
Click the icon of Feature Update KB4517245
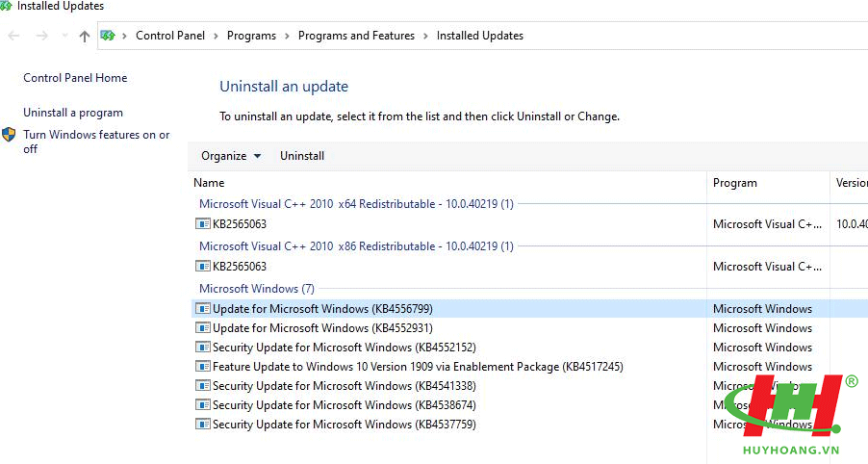click(x=203, y=366)
